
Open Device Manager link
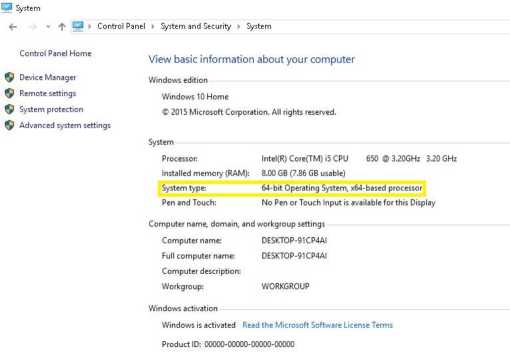pyautogui.click(x=48, y=77)
